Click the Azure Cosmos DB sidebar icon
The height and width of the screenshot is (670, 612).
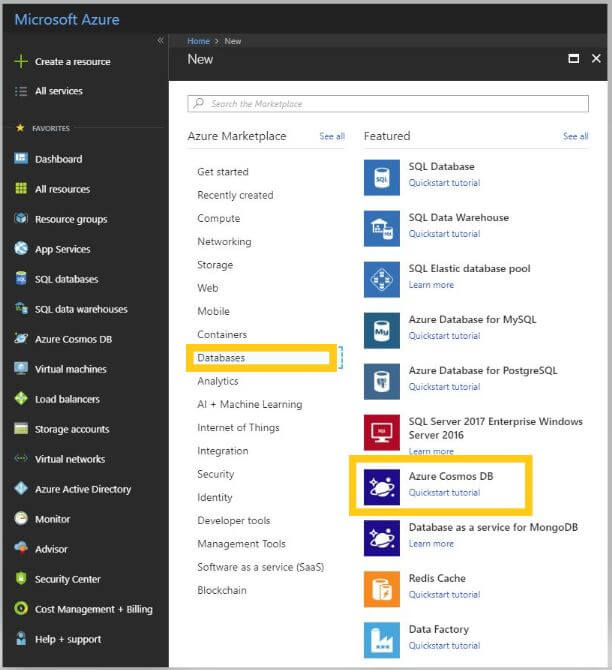pyautogui.click(x=21, y=338)
